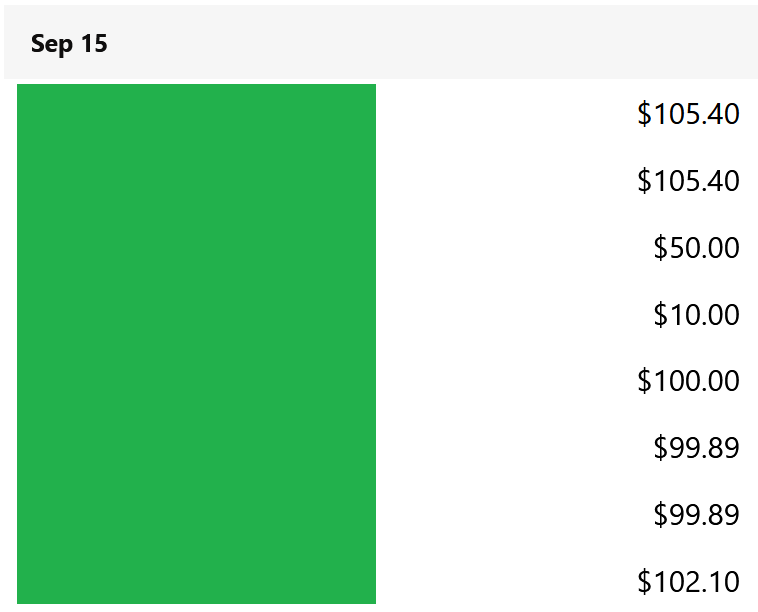Click the Sep 15 date header
This screenshot has width=758, height=612.
point(69,44)
